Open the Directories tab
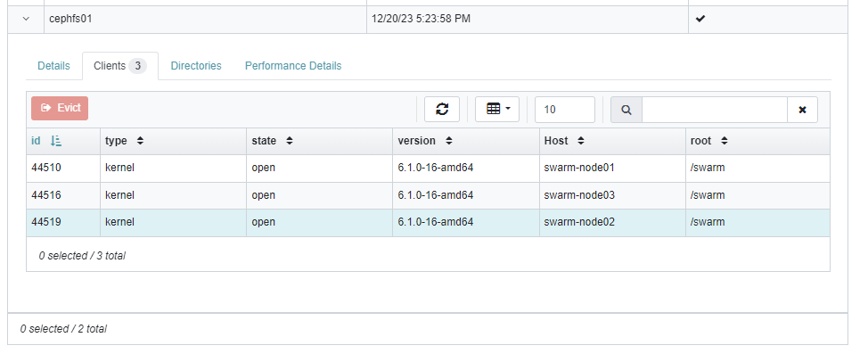 [x=196, y=66]
